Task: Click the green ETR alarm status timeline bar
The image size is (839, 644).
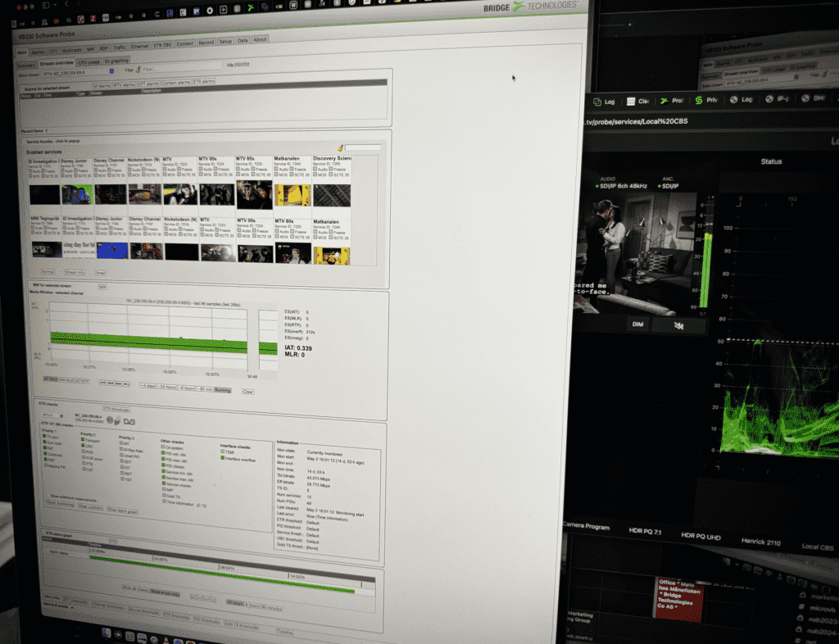Action: pos(222,575)
